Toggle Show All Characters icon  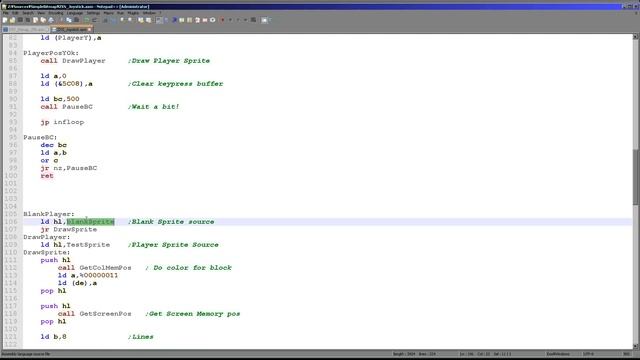tap(166, 20)
